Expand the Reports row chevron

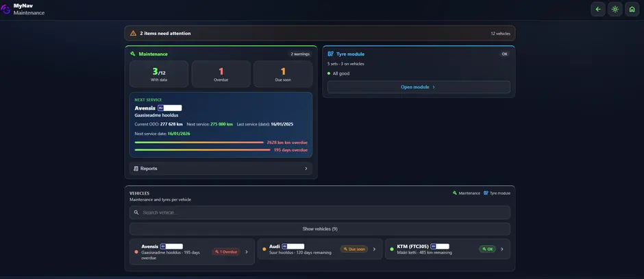306,169
